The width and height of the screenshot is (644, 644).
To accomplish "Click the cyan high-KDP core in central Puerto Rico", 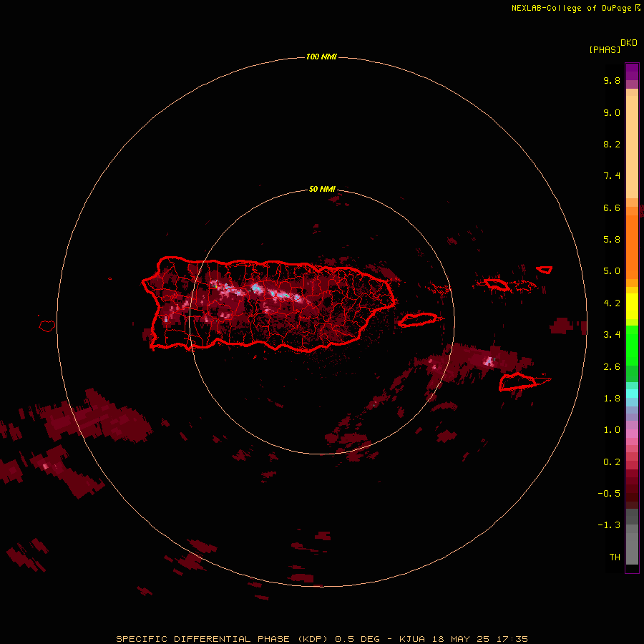I will (x=256, y=288).
